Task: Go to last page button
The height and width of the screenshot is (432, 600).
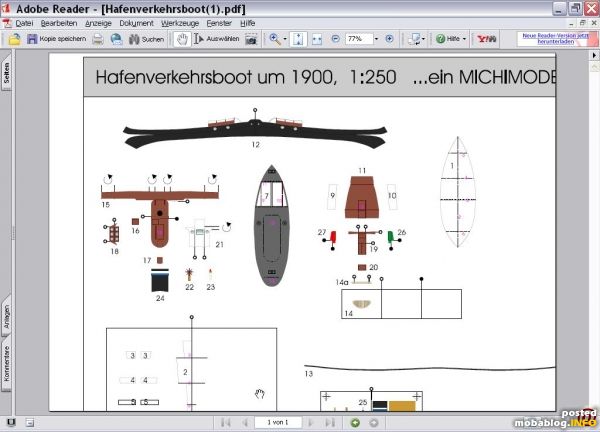Action: point(330,422)
